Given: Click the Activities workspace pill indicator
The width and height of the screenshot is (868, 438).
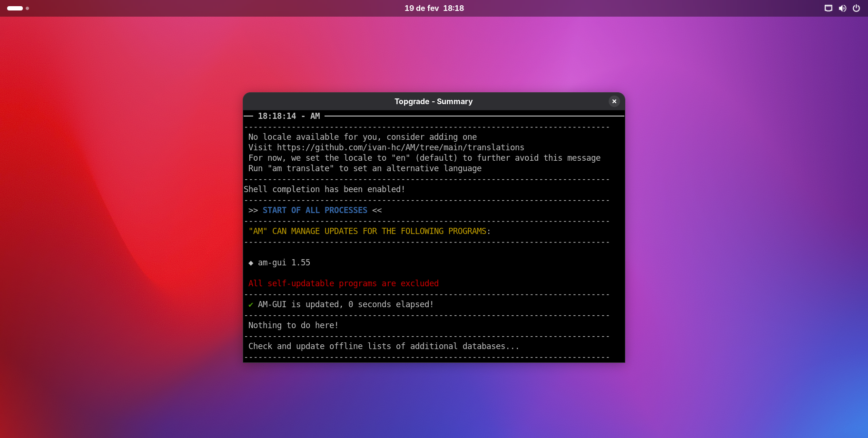Looking at the screenshot, I should [15, 8].
